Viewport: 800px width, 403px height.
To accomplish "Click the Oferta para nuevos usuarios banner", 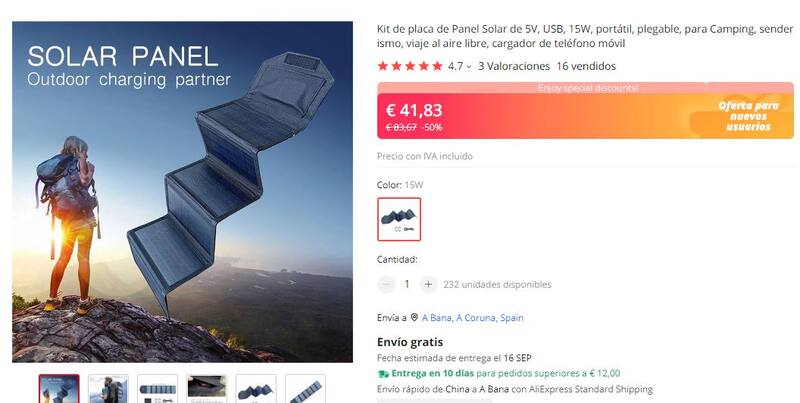I will tap(748, 116).
